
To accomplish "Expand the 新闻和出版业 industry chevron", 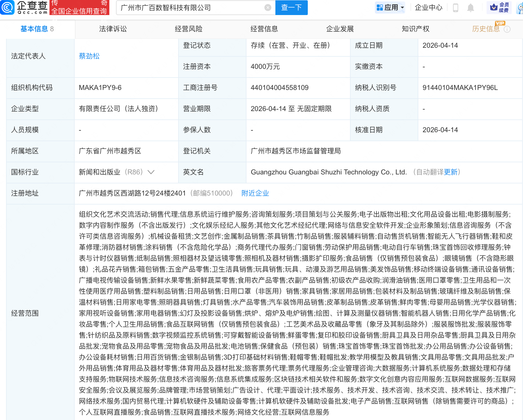I will 151,172.
